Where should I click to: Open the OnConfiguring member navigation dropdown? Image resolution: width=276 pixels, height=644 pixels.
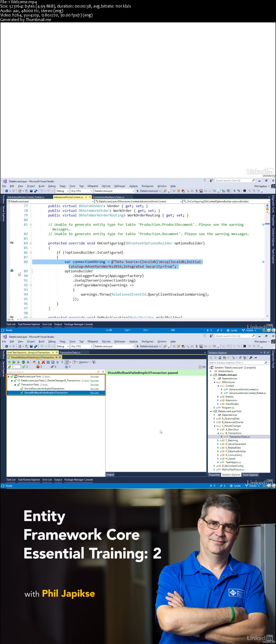[x=226, y=201]
